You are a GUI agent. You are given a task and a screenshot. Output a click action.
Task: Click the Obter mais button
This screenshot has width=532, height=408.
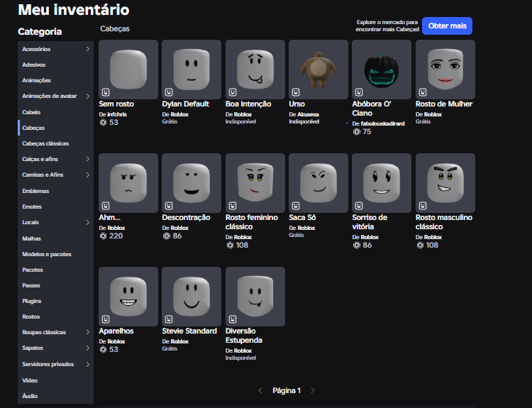(447, 26)
